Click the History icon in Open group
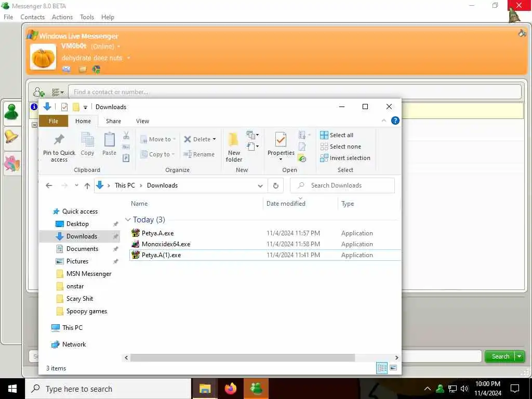Screen dimensions: 532x399 click(302, 158)
